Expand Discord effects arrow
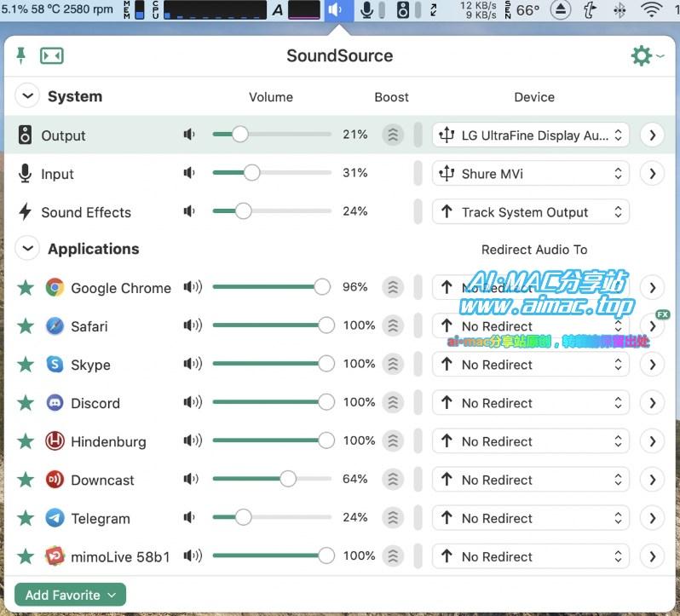 click(x=652, y=403)
